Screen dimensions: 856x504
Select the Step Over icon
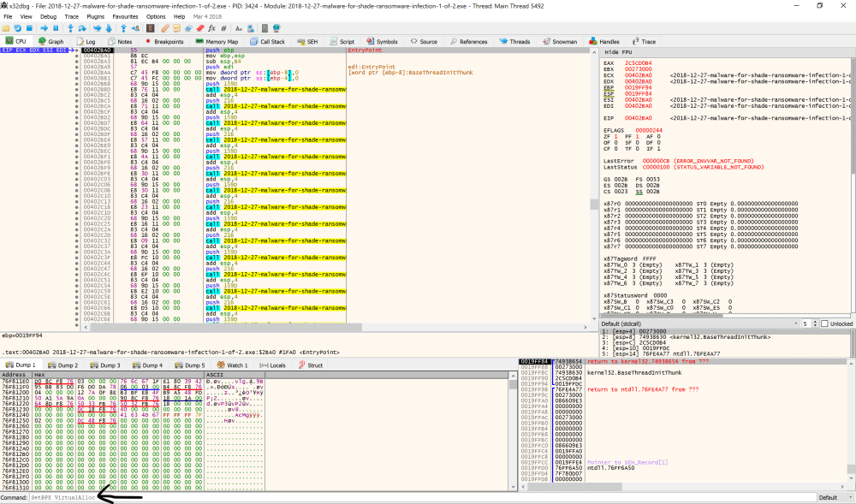click(x=82, y=28)
